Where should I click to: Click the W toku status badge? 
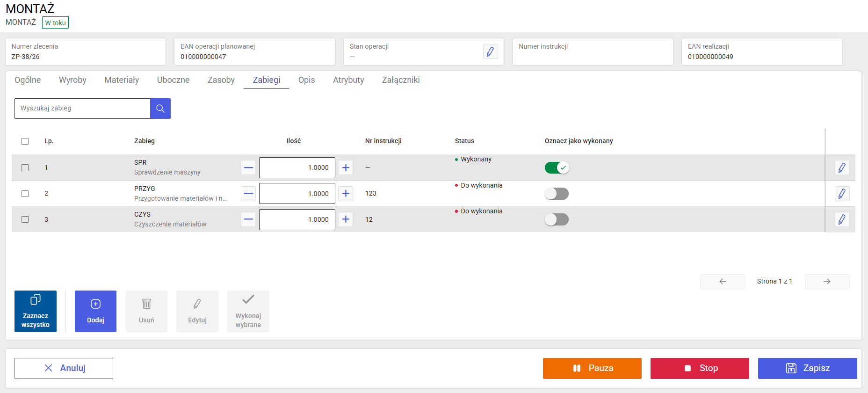[x=55, y=22]
